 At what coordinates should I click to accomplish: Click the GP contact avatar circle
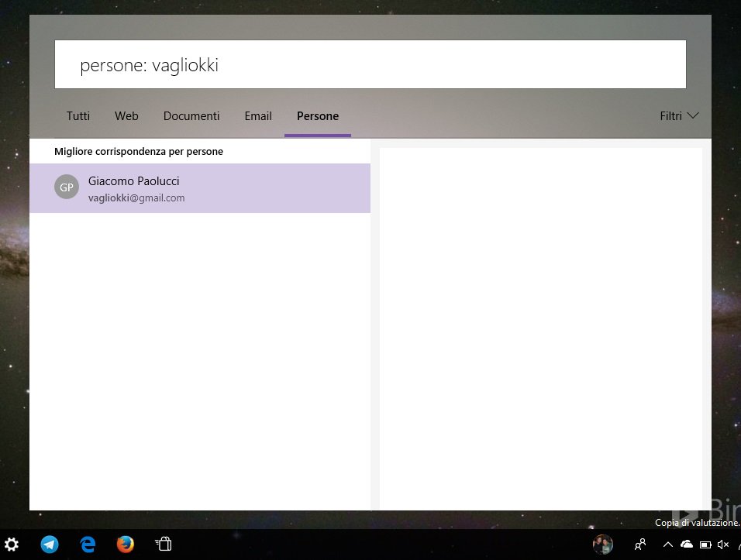67,187
